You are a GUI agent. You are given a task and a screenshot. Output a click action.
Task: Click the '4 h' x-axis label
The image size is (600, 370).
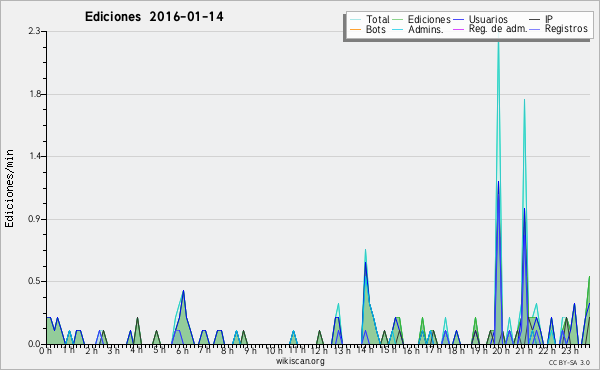136,350
